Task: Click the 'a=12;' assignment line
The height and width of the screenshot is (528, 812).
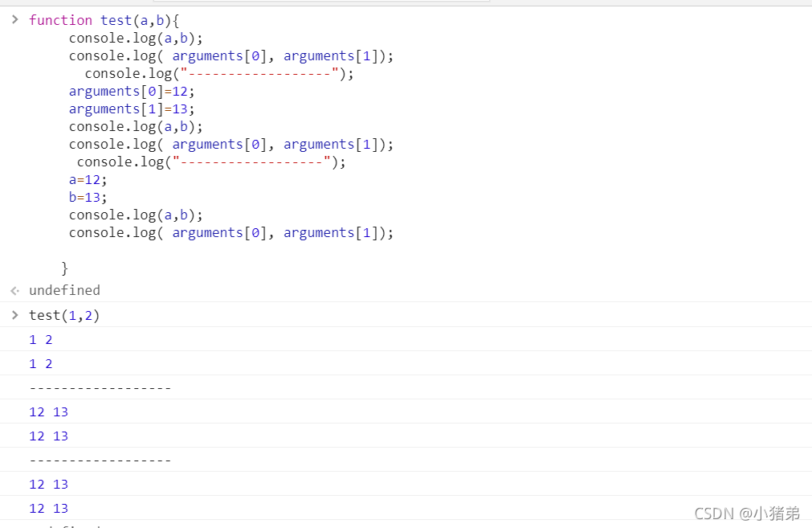Action: (x=88, y=180)
